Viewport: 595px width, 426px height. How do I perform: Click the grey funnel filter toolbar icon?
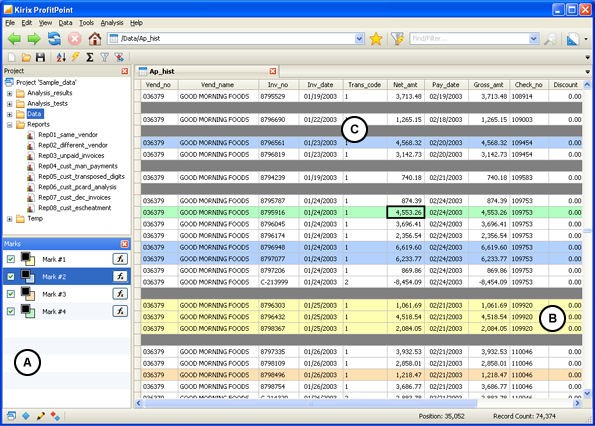pyautogui.click(x=104, y=57)
